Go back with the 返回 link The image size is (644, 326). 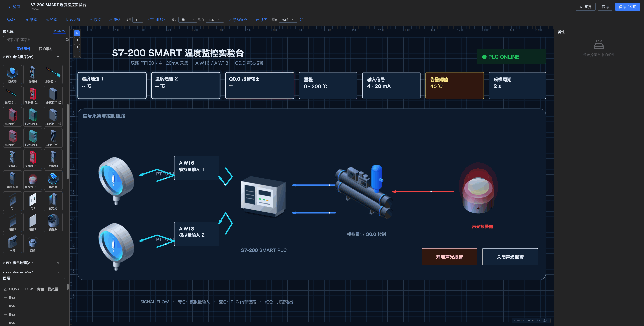14,7
